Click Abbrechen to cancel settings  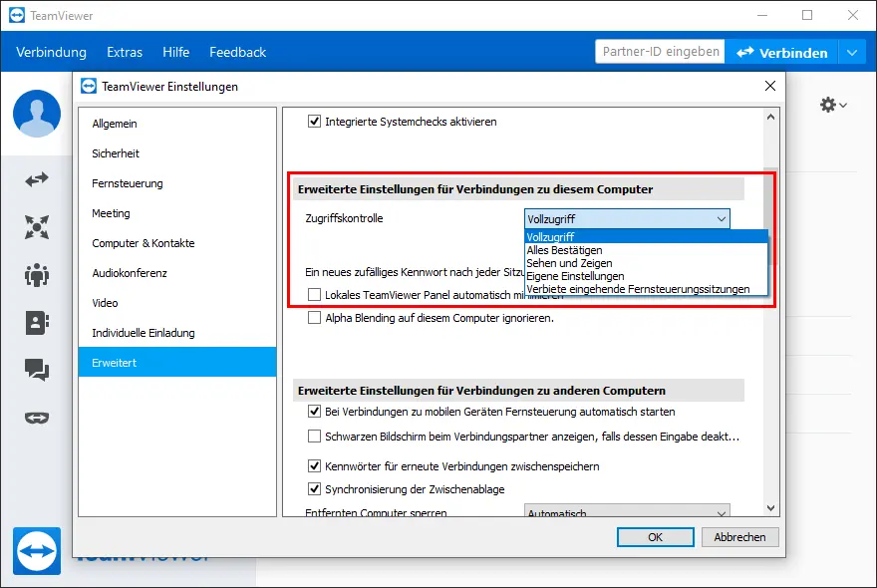tap(739, 537)
